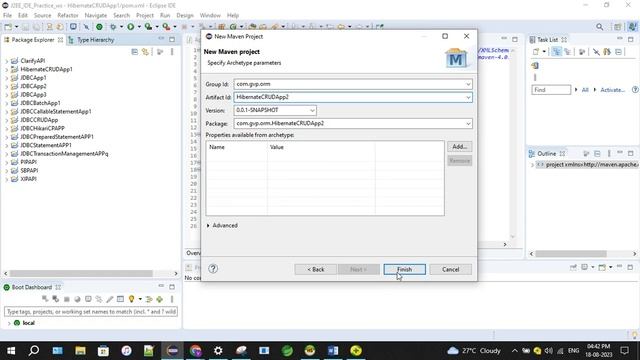This screenshot has width=640, height=360.
Task: Click Cancel in the New Maven Project dialog
Action: [x=451, y=269]
